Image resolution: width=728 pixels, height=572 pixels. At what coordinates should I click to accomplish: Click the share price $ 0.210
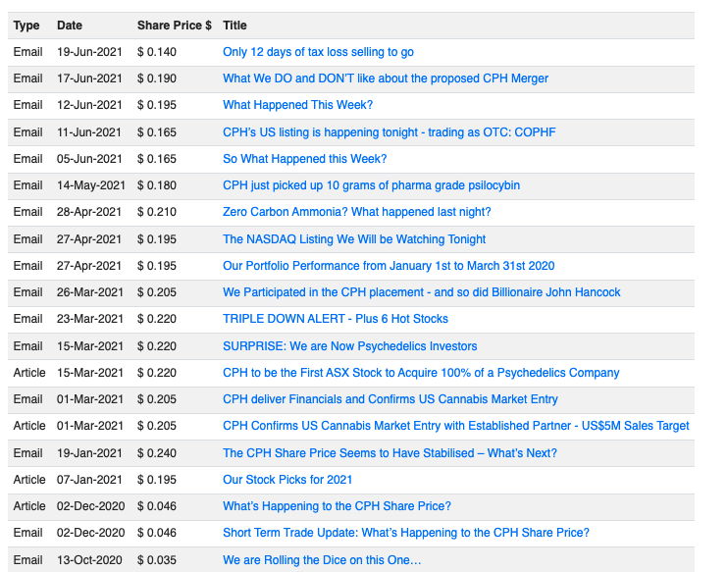point(156,212)
